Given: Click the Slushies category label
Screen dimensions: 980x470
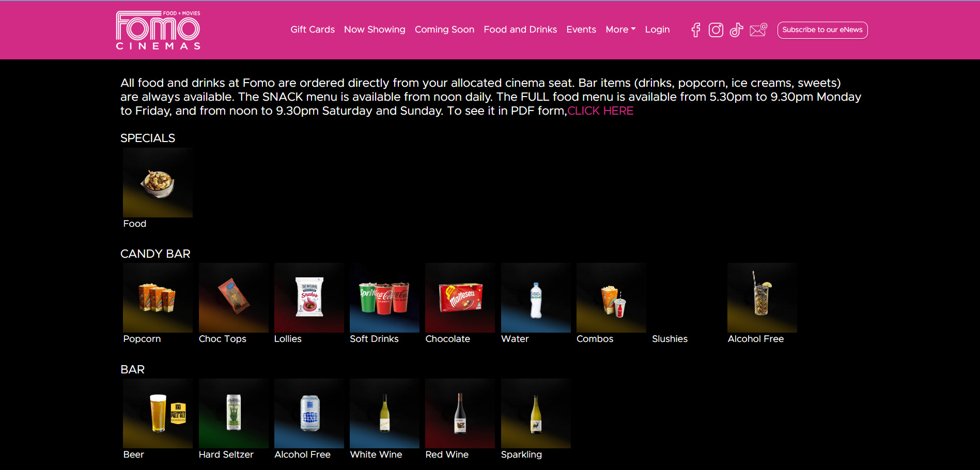Looking at the screenshot, I should tap(670, 339).
